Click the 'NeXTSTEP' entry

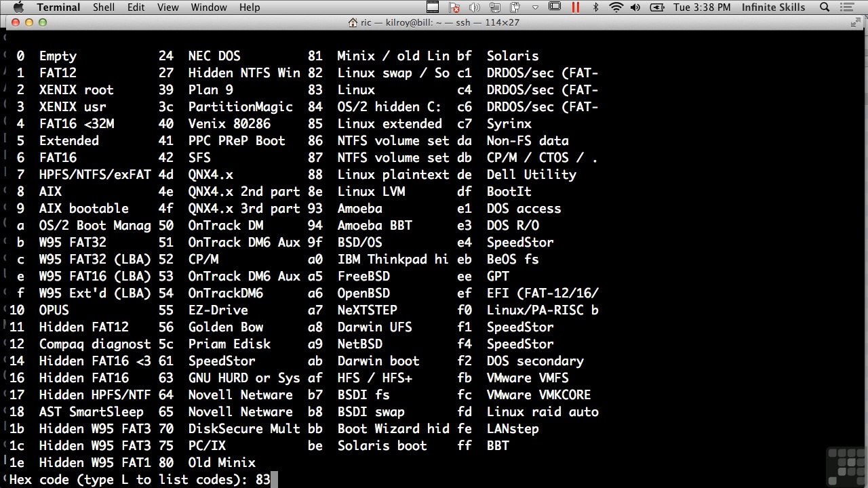(x=367, y=310)
